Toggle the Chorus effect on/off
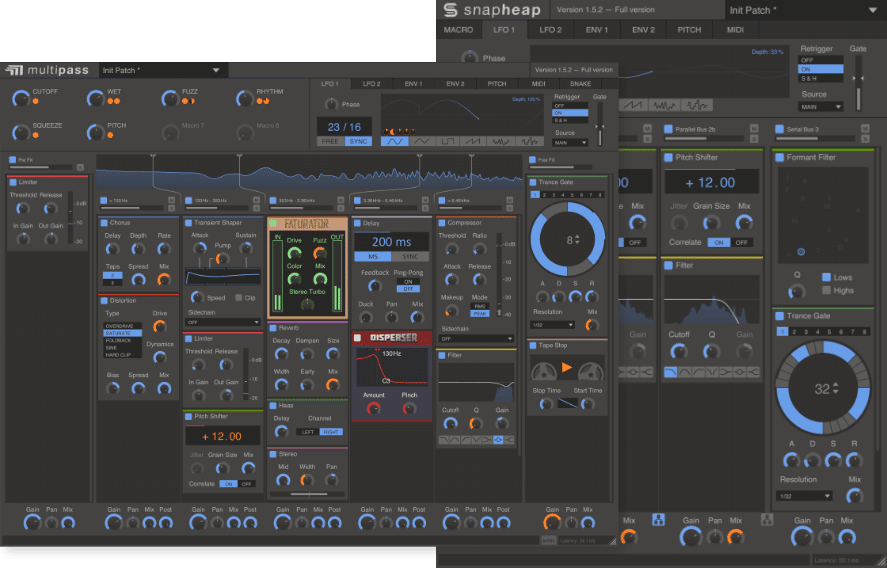 [x=104, y=223]
